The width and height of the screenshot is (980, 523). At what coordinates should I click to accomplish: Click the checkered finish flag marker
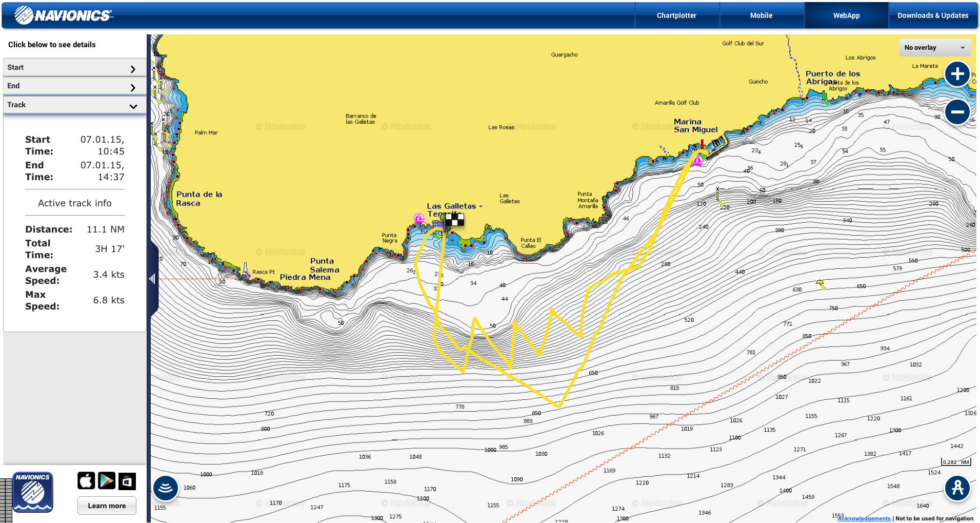pos(454,220)
